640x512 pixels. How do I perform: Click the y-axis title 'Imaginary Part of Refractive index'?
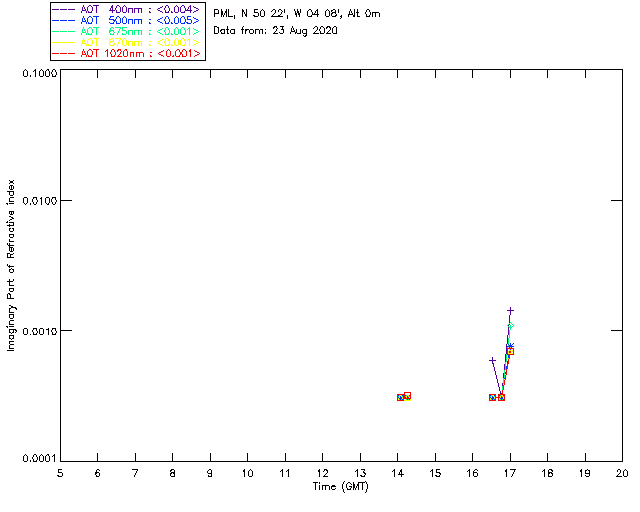coord(11,265)
